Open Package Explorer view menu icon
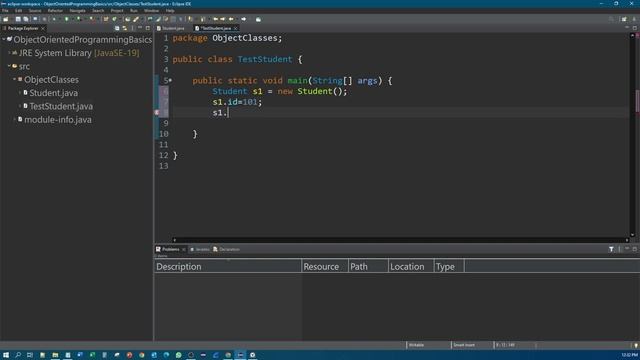The image size is (640, 360). [x=133, y=28]
